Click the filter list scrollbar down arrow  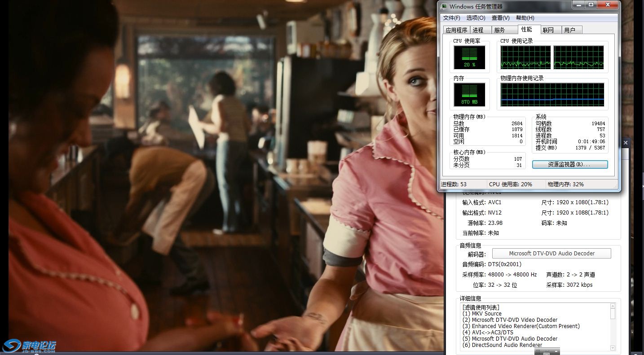pos(613,348)
